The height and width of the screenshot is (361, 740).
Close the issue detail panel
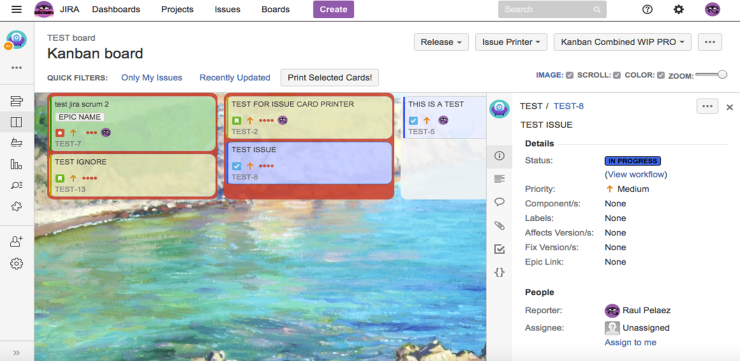730,107
